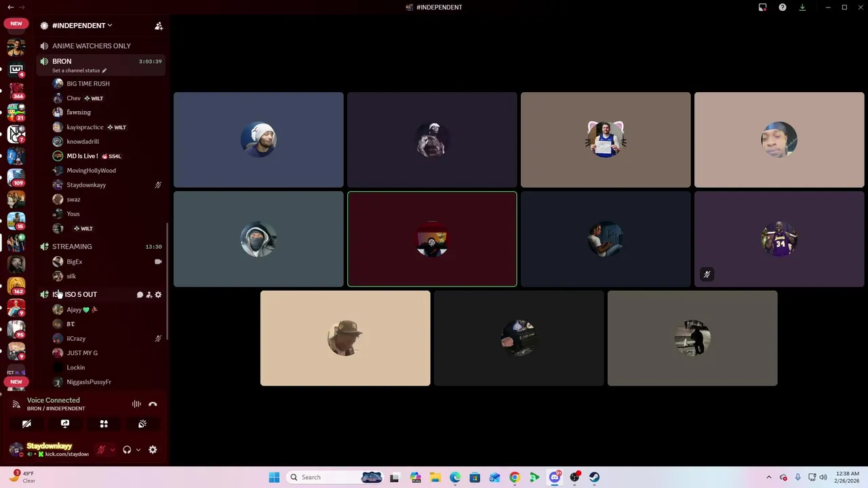Start sharing your screen

pyautogui.click(x=65, y=424)
